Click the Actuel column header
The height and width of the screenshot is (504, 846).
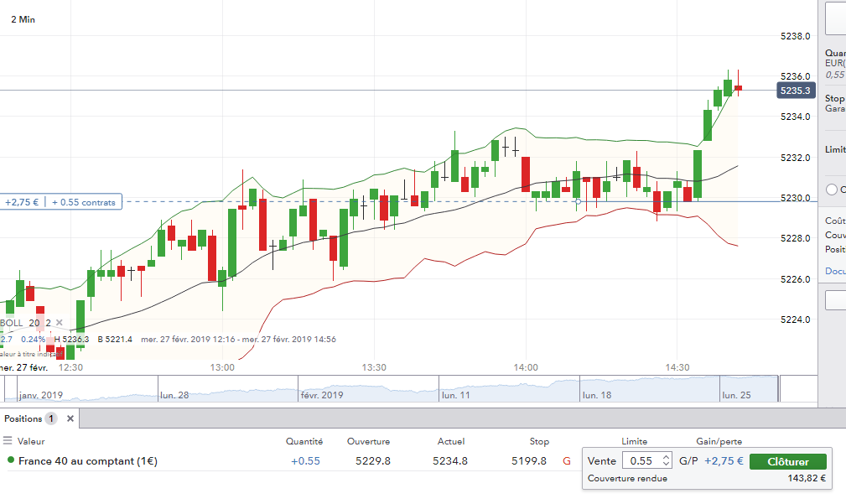451,441
